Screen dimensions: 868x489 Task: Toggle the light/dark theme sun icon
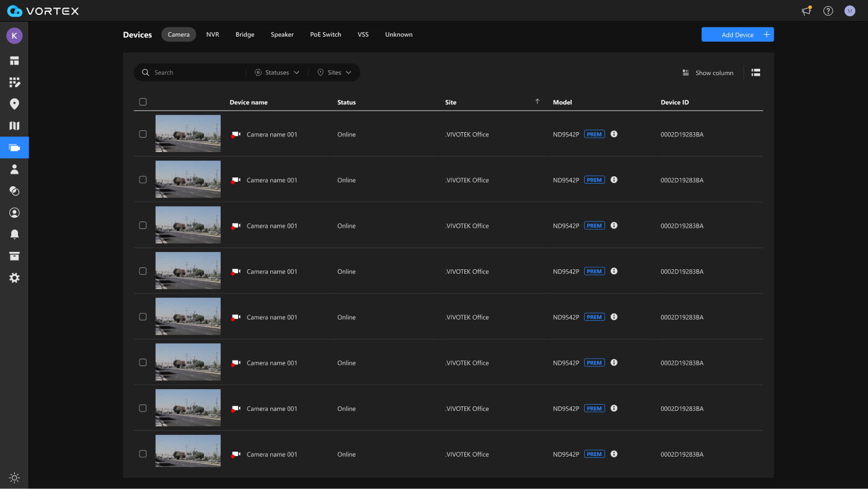14,478
